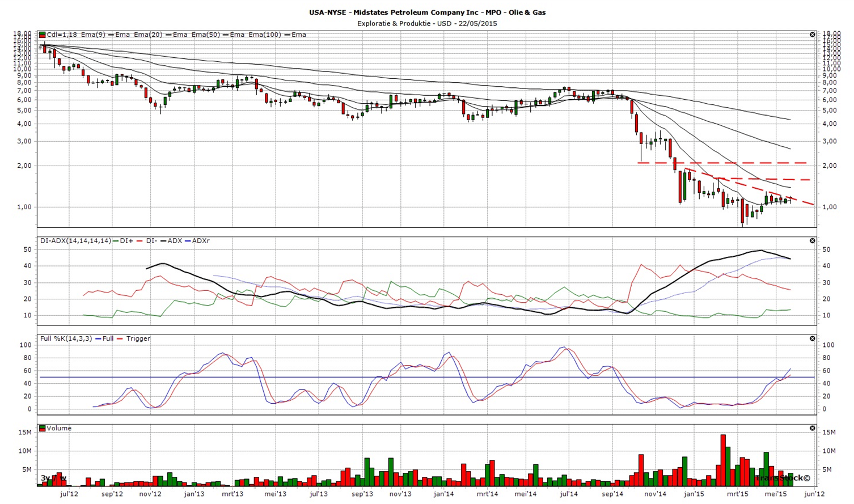Close the price candlestick chart panel
854x504 pixels.
[812, 35]
